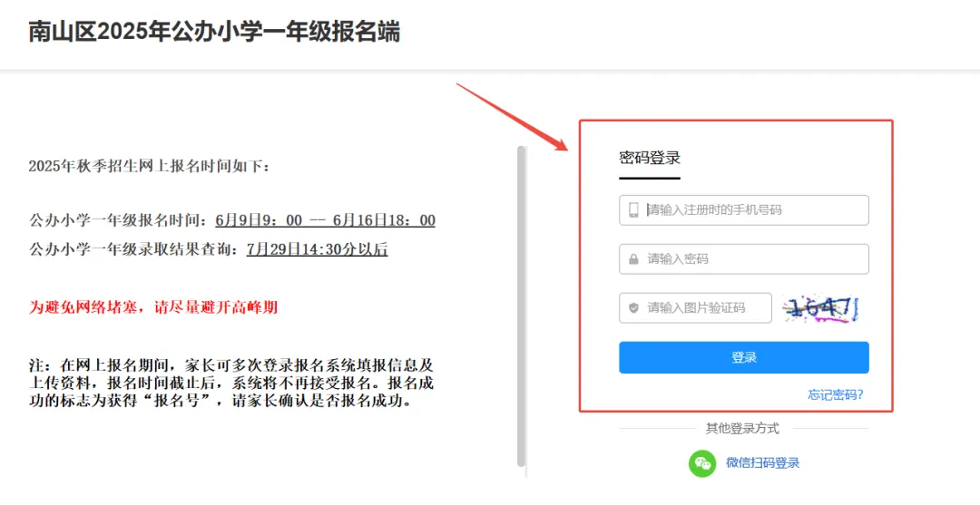Click the lock icon in password field
The height and width of the screenshot is (505, 980).
[633, 259]
